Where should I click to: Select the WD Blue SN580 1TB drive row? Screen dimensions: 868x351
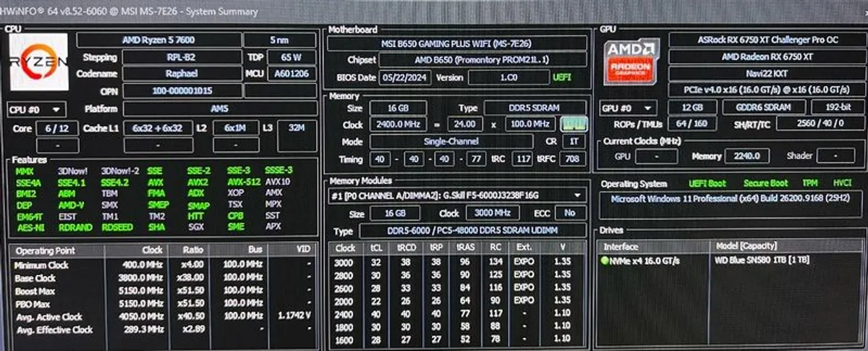point(729,261)
